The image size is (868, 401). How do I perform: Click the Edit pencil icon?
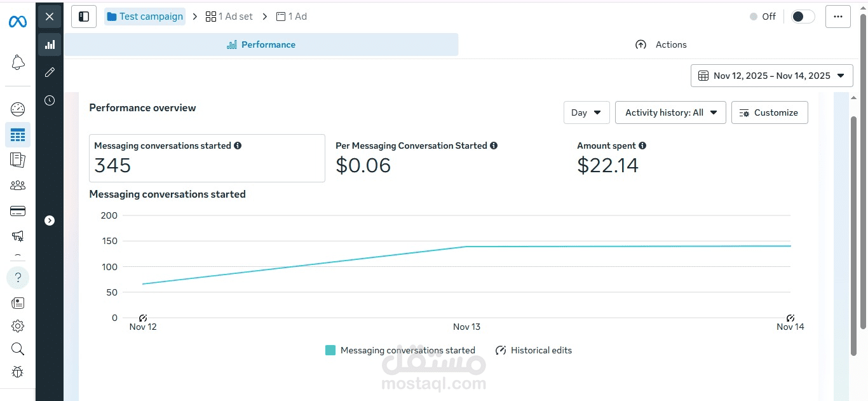coord(50,72)
